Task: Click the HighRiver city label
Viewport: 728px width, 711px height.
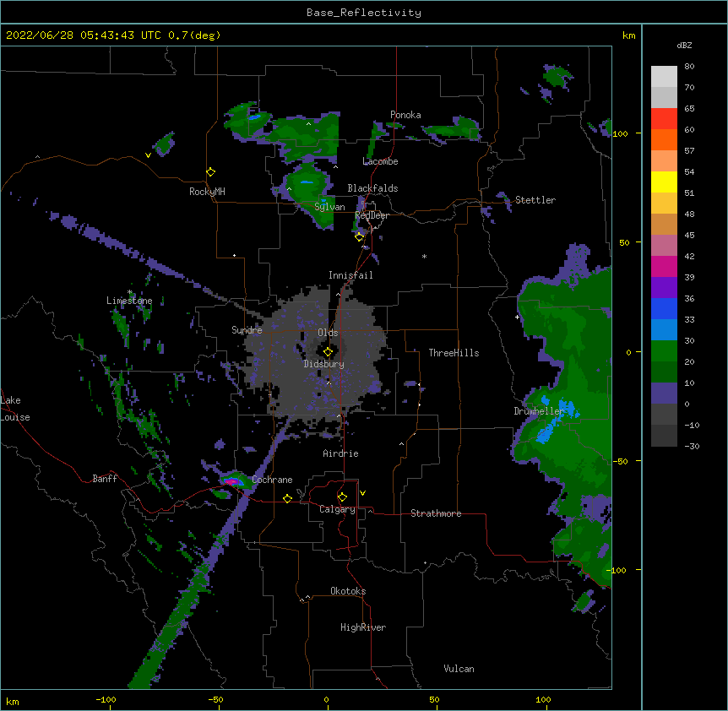Action: click(x=363, y=627)
